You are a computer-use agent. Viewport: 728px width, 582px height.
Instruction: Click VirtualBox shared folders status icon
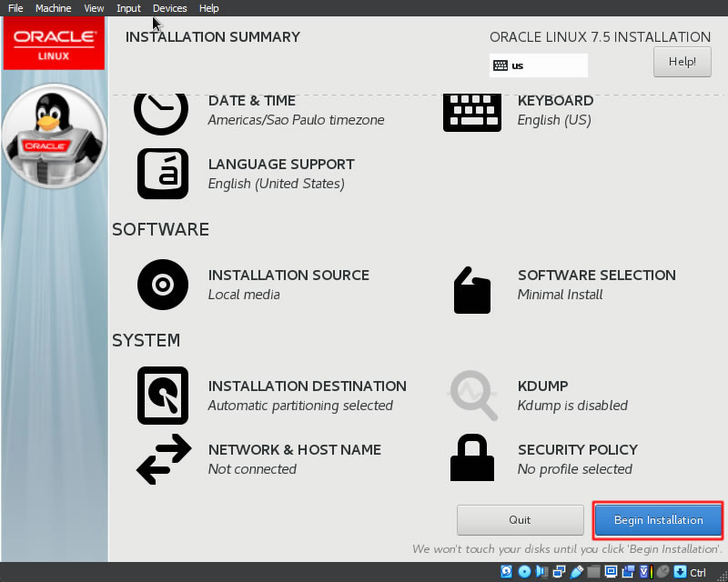pos(594,572)
